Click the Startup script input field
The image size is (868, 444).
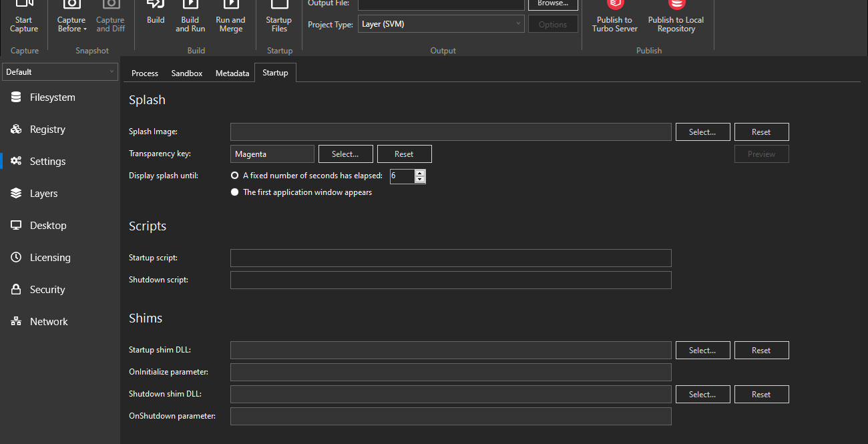(451, 258)
